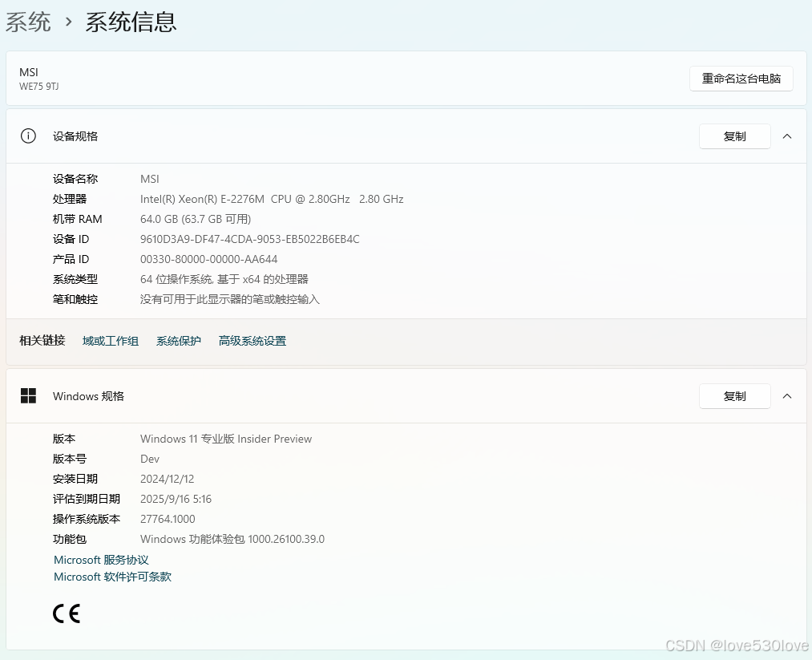The image size is (812, 660).
Task: Open the Microsoft 服务协议 link
Action: point(101,560)
